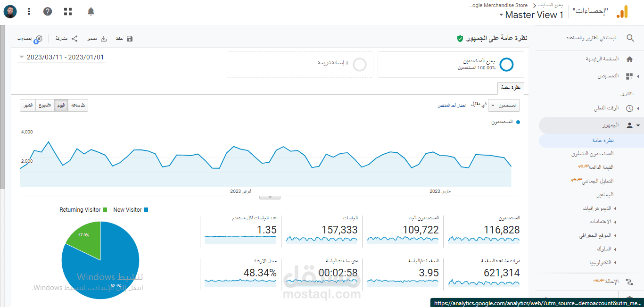The height and width of the screenshot is (307, 644).
Task: Open the Master View 1 dropdown
Action: (531, 15)
